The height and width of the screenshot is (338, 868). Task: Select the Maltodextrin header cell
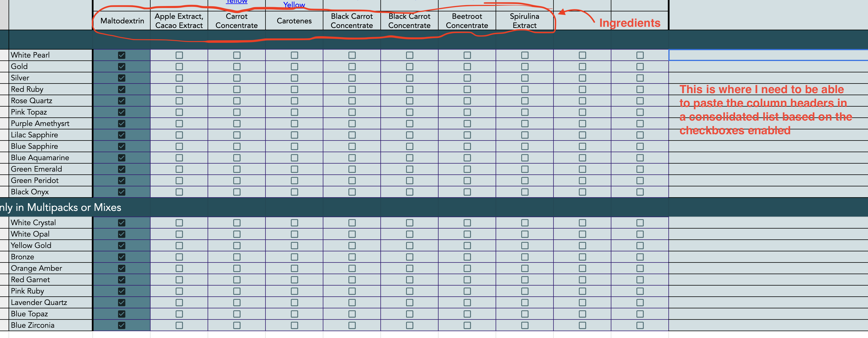(122, 21)
